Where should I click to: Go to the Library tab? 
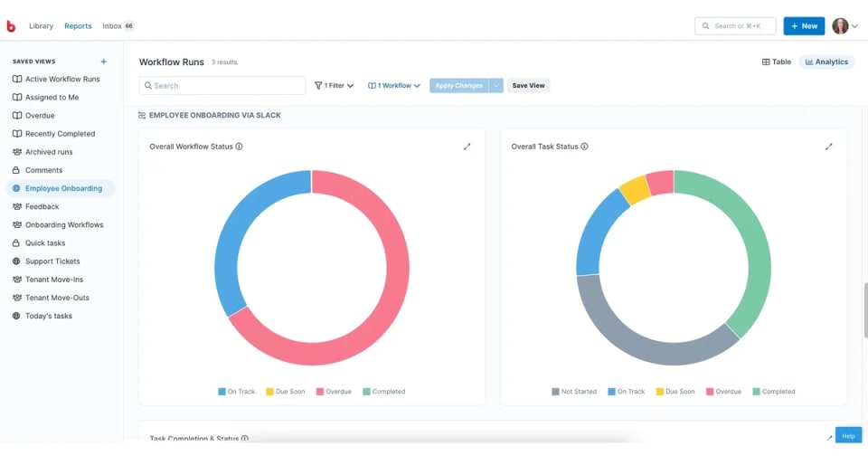[x=41, y=26]
